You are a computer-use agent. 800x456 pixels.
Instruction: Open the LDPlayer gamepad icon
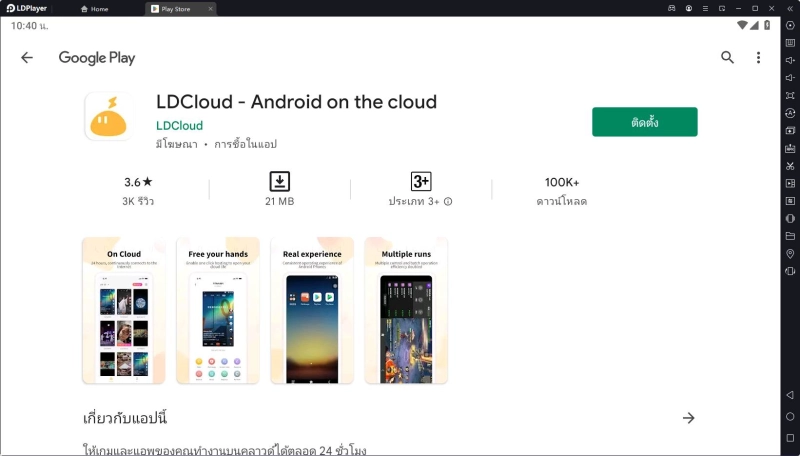click(x=671, y=8)
